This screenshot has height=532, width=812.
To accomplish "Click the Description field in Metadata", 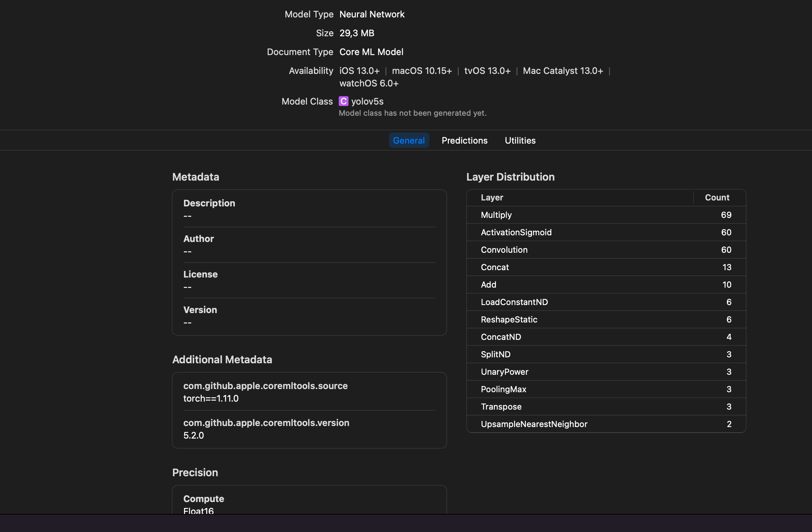I will point(309,209).
